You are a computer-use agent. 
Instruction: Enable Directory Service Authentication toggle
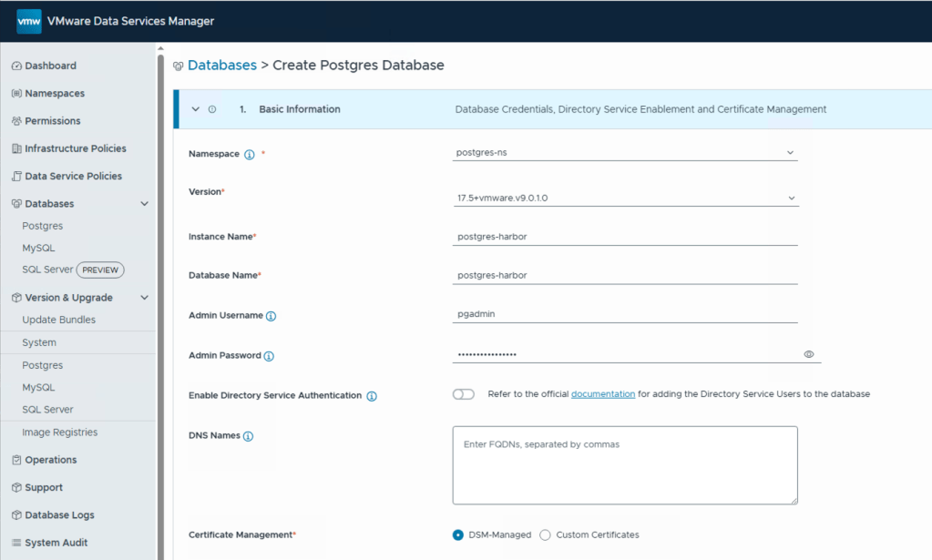pos(464,394)
